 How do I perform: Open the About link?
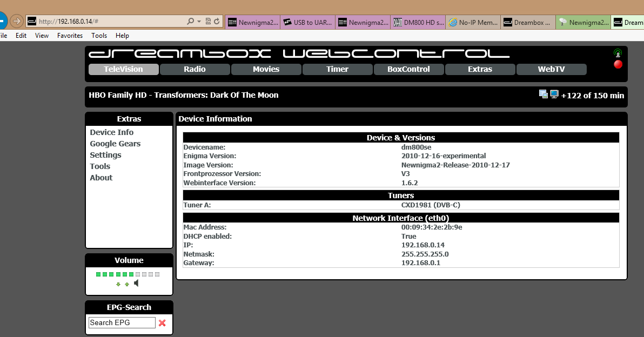pos(101,178)
